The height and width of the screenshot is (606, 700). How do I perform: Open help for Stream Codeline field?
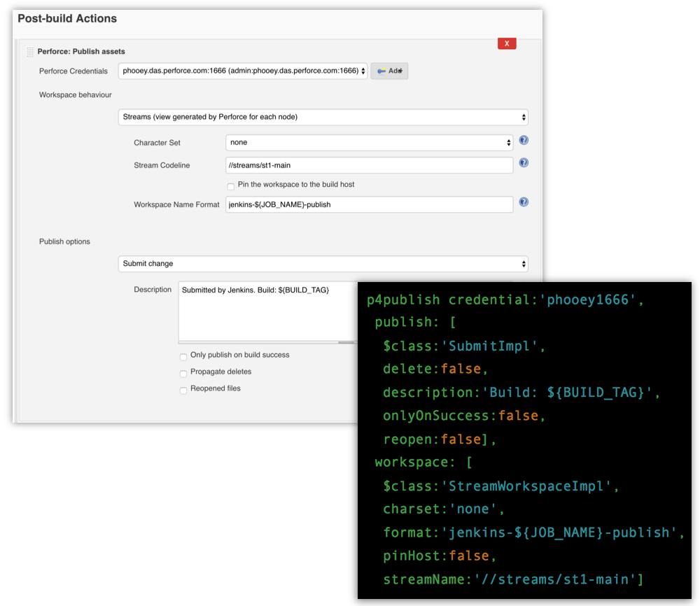524,162
